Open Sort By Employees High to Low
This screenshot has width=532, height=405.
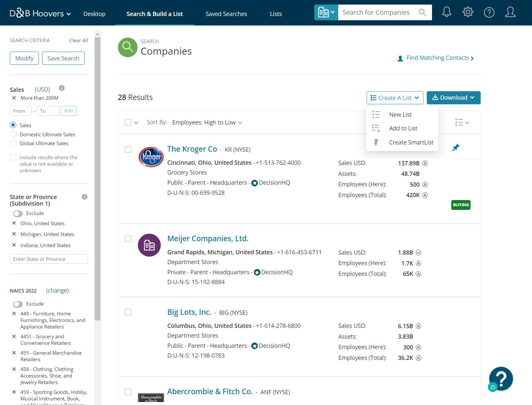click(207, 123)
